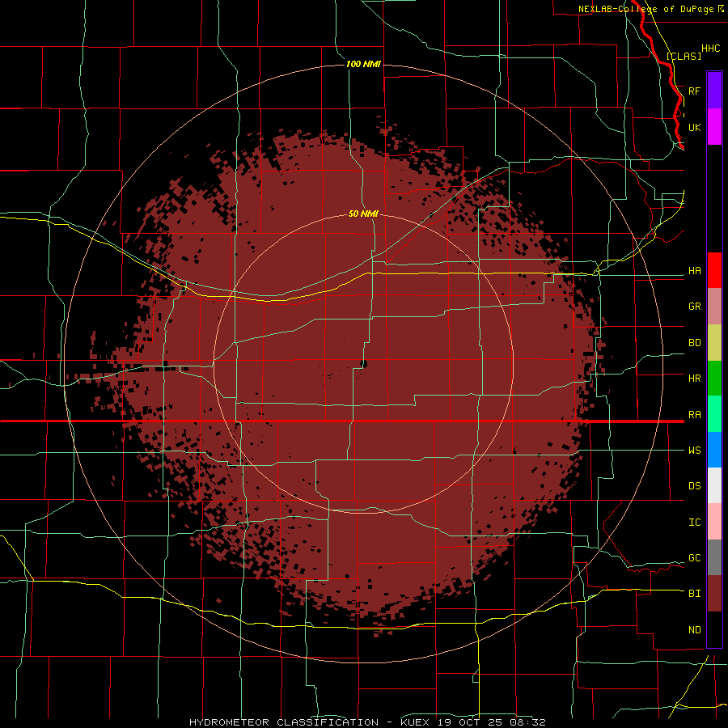The height and width of the screenshot is (728, 728).
Task: Click the IC light pink legend swatch
Action: [x=714, y=522]
